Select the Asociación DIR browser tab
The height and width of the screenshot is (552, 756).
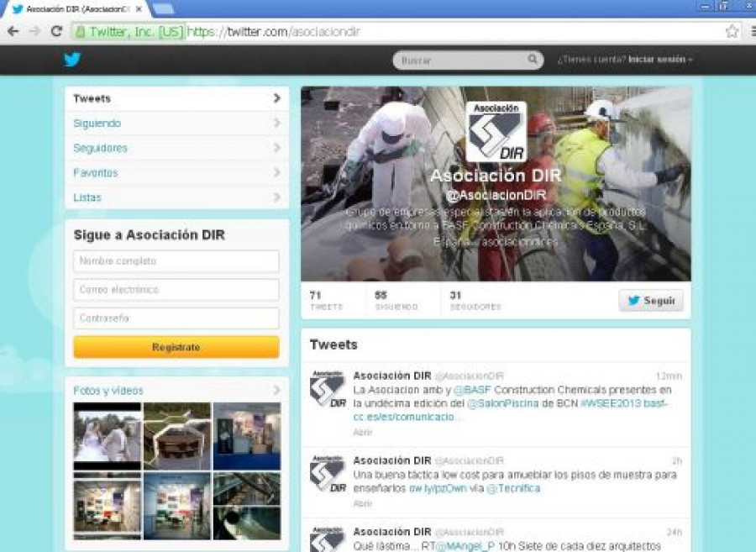tap(77, 9)
